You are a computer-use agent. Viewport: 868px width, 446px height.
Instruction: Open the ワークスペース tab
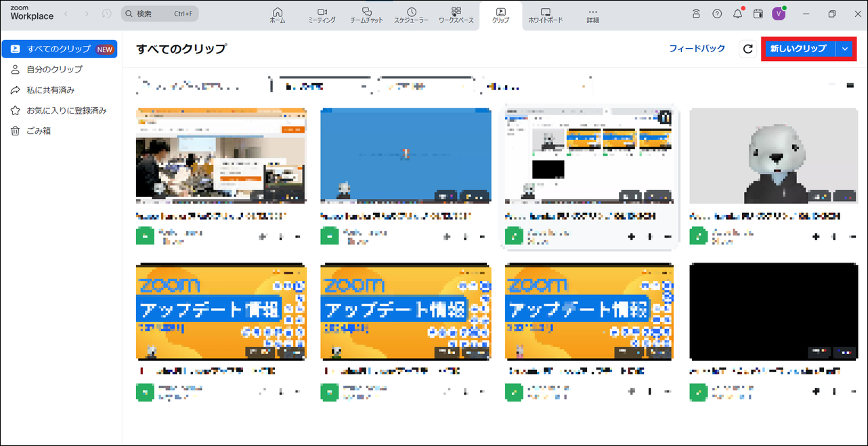(456, 15)
